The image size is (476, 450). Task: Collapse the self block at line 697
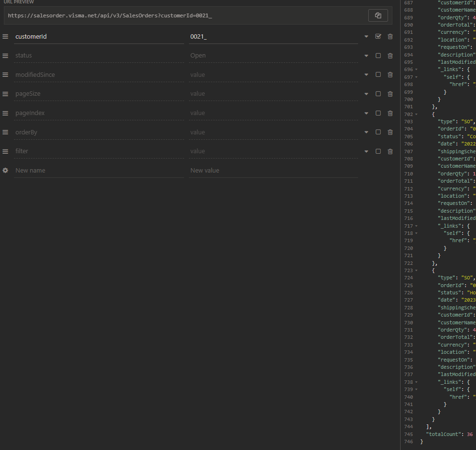click(416, 77)
